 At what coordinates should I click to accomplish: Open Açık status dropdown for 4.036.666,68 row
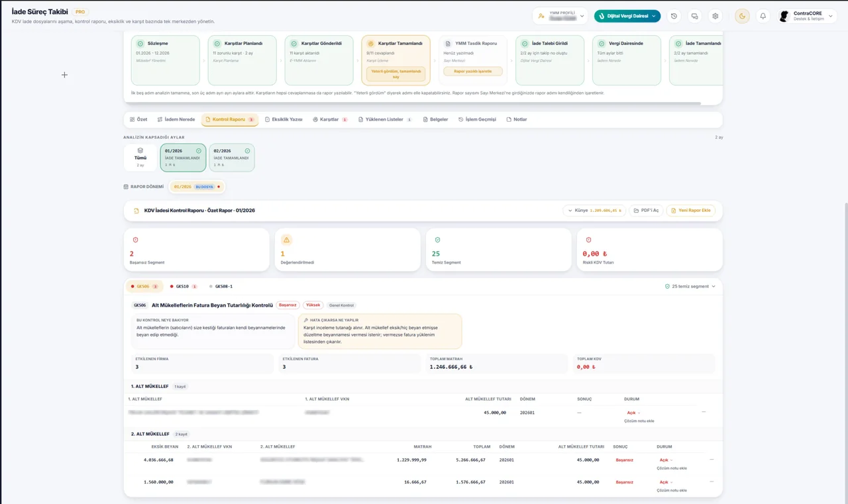(666, 460)
